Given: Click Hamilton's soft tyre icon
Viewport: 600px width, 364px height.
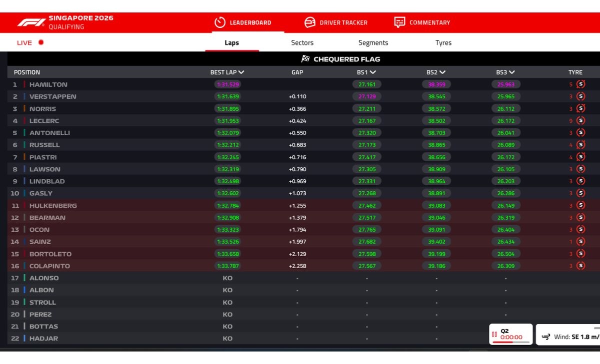Looking at the screenshot, I should [x=580, y=84].
